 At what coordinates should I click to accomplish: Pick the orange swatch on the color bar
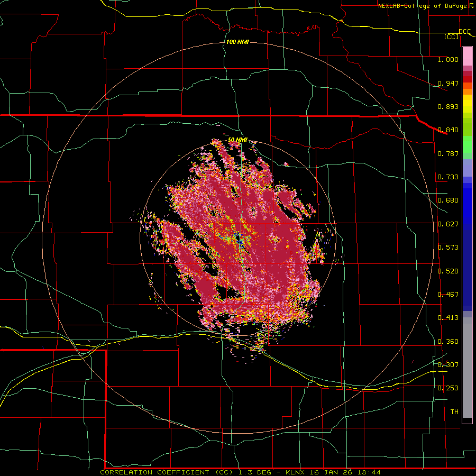click(467, 91)
